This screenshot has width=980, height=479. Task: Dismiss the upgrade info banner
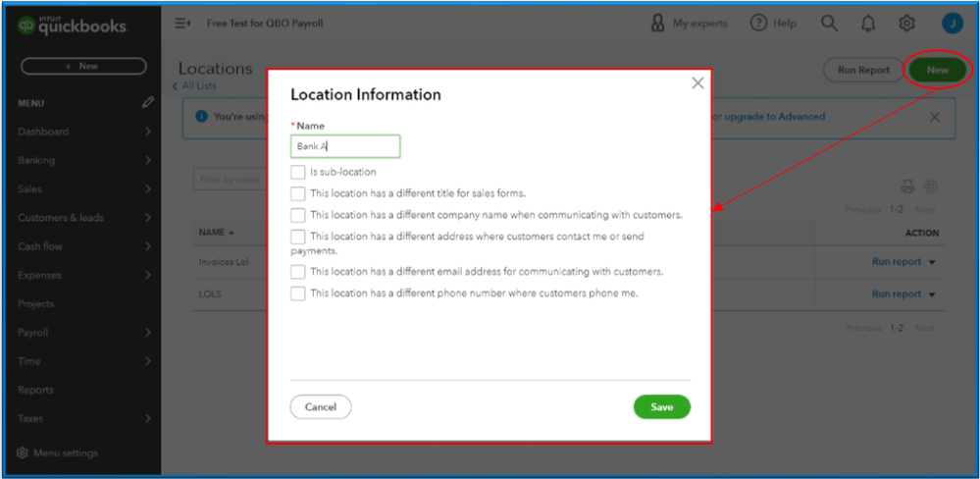coord(934,117)
